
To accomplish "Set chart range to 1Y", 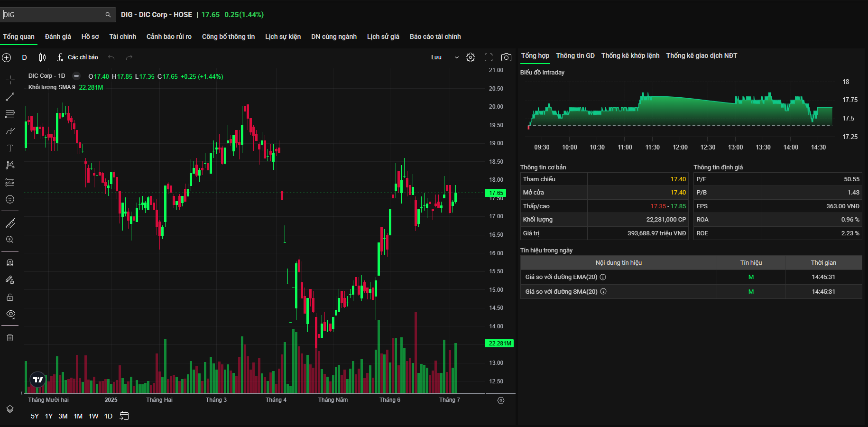I will coord(49,416).
